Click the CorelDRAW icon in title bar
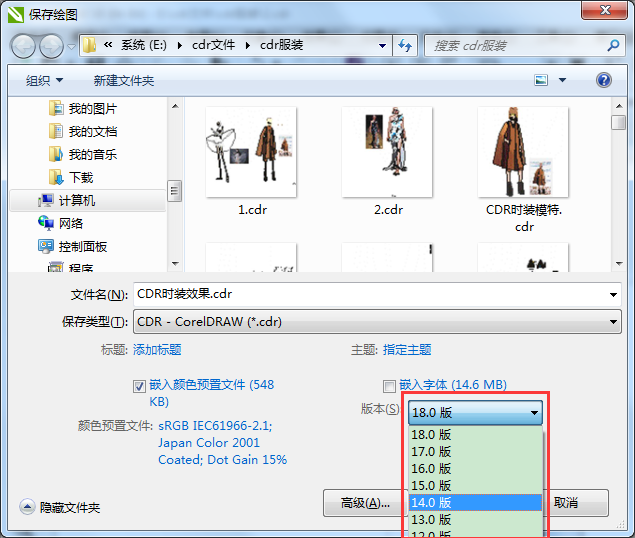This screenshot has width=635, height=538. point(16,15)
